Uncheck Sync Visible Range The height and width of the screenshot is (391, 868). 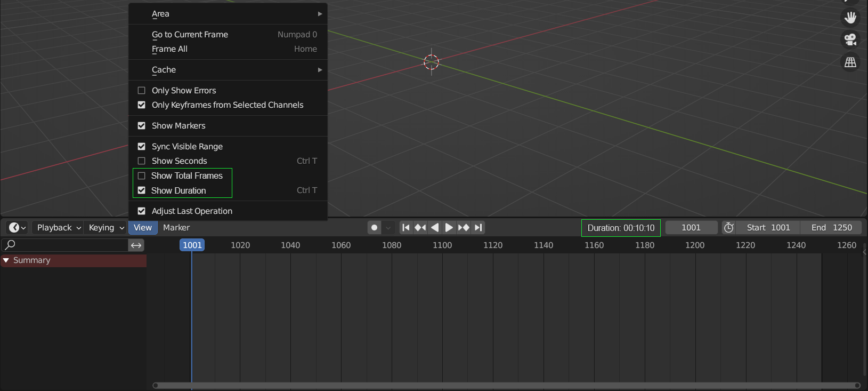[x=142, y=147]
